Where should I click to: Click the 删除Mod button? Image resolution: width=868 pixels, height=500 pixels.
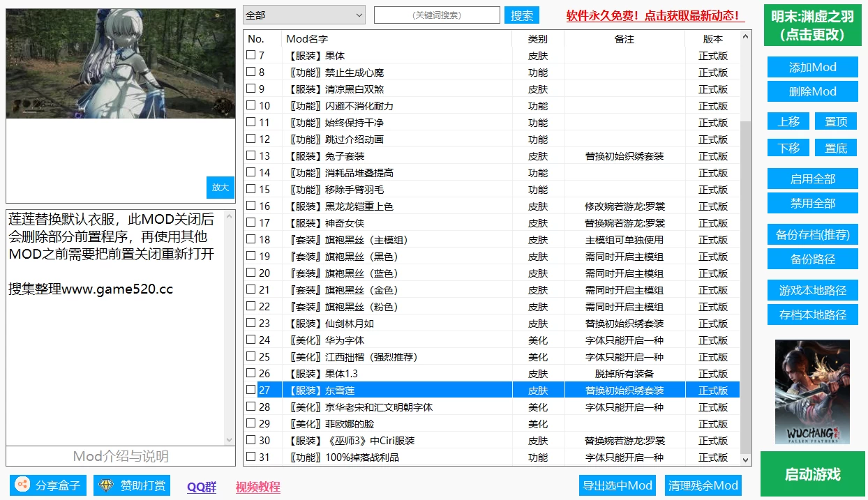pos(813,91)
